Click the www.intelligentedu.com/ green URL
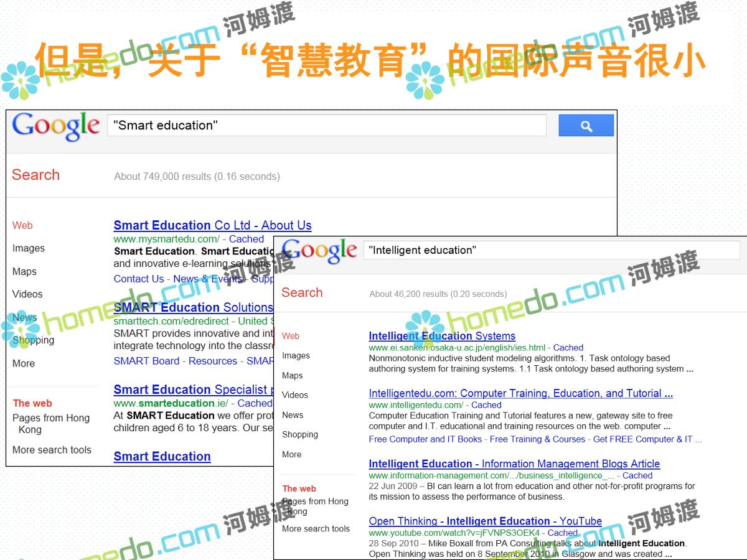The image size is (747, 560). coord(416,405)
